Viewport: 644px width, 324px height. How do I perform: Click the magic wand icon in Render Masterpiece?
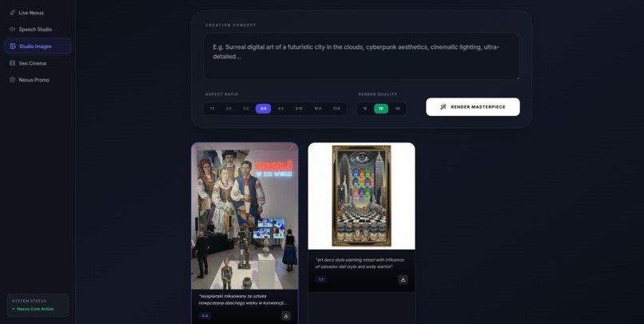[x=443, y=107]
